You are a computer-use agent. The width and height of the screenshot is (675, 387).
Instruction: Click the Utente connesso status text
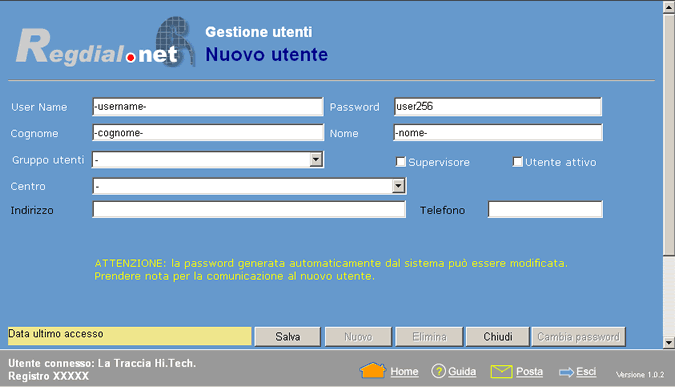pos(102,363)
